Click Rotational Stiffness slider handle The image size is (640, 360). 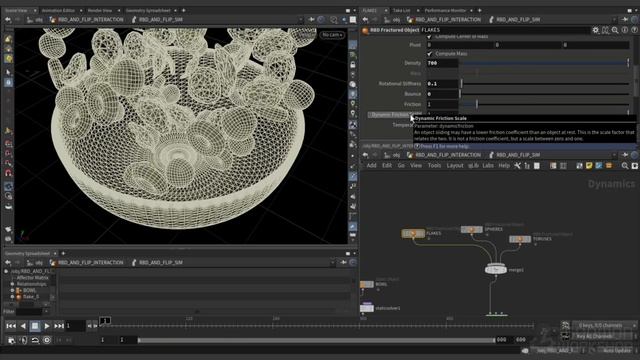coord(462,84)
